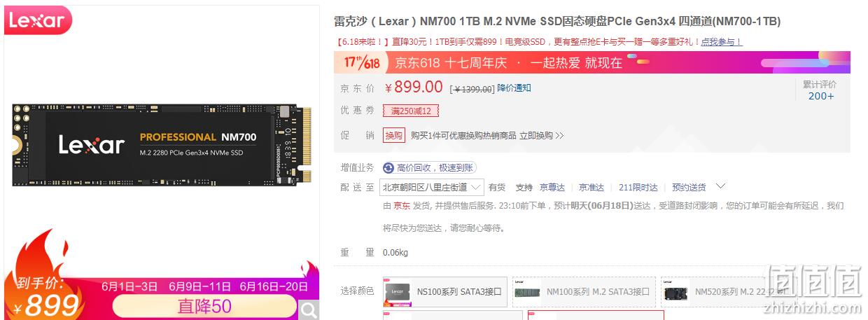
Task: Claim the 满250减12 coupon
Action: coord(411,111)
